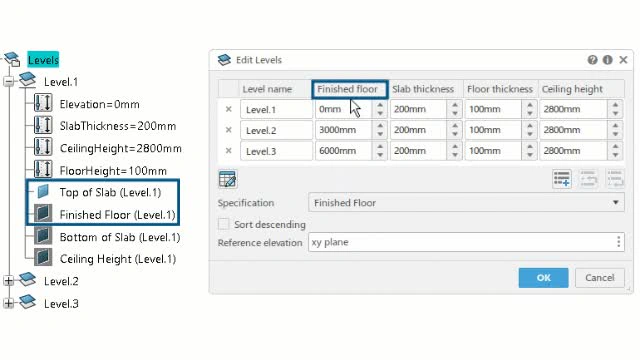
Task: Select Bottom of Slab (Level.1) item
Action: click(120, 237)
